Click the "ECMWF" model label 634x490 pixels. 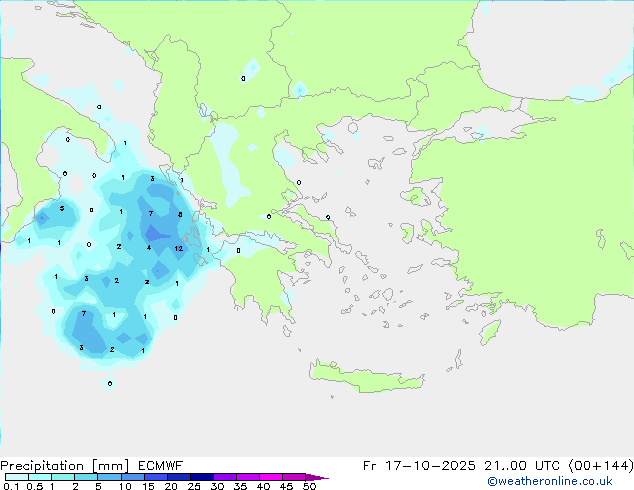click(x=161, y=466)
